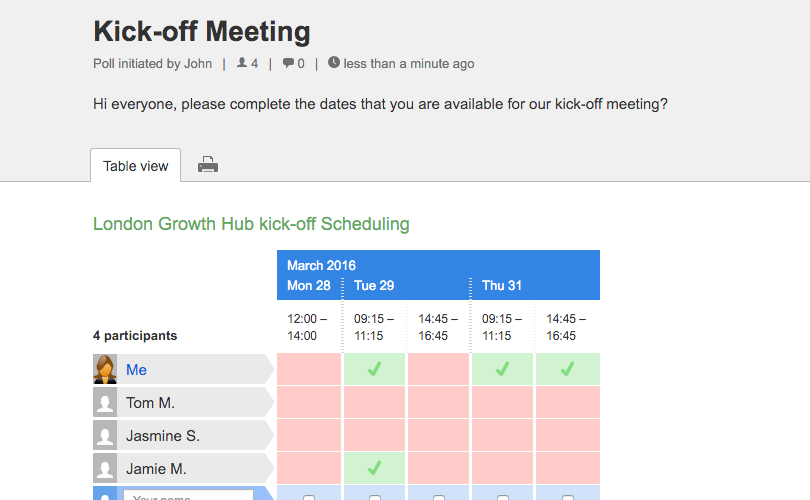Click the print icon beside Table view

coord(208,165)
